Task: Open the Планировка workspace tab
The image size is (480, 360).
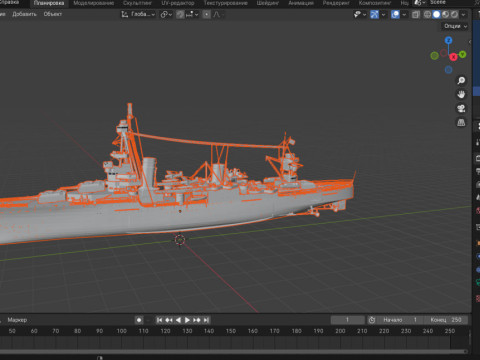Action: [49, 3]
